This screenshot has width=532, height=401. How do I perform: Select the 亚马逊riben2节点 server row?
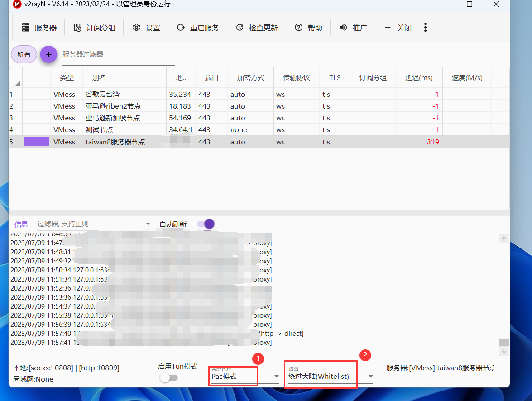[259, 106]
